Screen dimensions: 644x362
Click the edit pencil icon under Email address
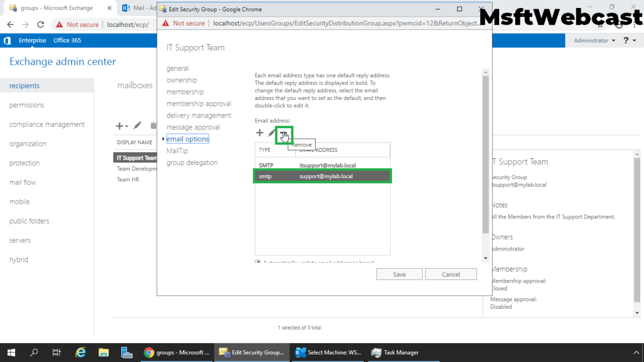click(271, 132)
